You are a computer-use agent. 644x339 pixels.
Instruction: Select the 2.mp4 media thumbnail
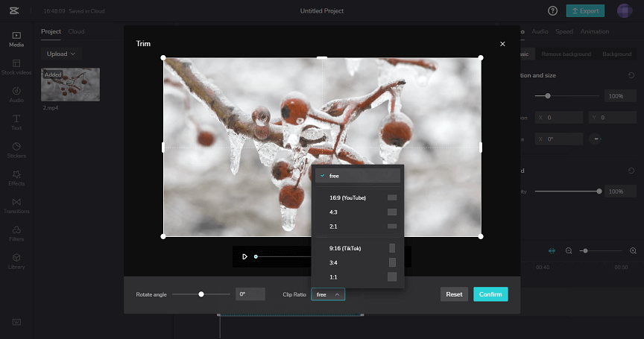pyautogui.click(x=70, y=84)
